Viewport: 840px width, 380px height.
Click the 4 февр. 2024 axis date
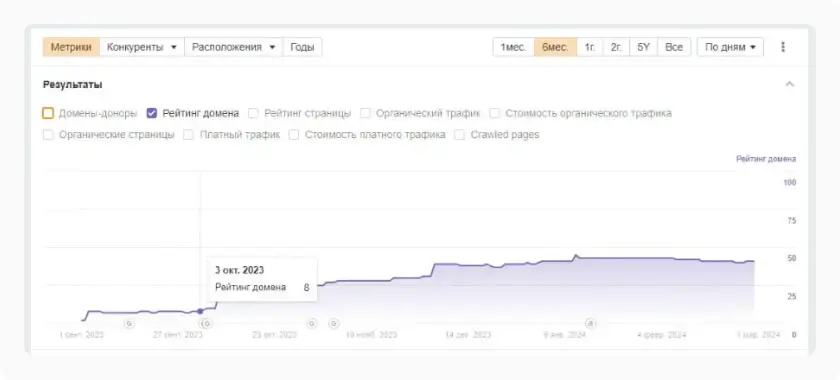[x=662, y=335]
